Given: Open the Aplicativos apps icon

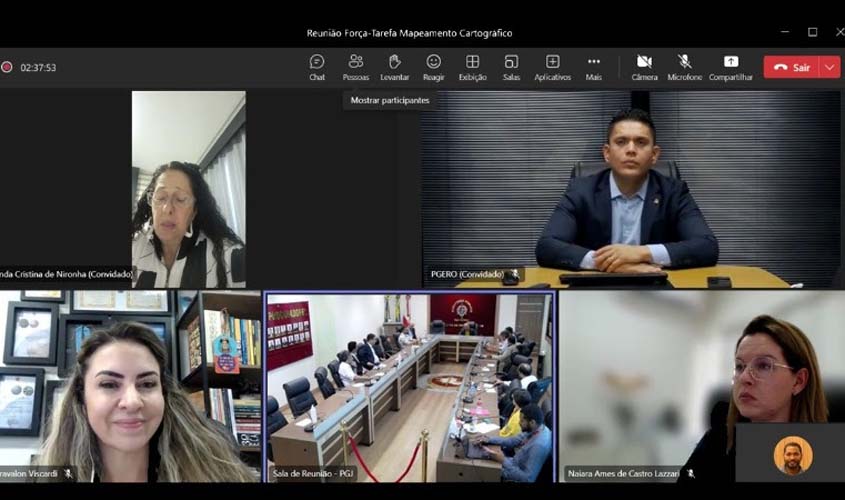Looking at the screenshot, I should (552, 67).
